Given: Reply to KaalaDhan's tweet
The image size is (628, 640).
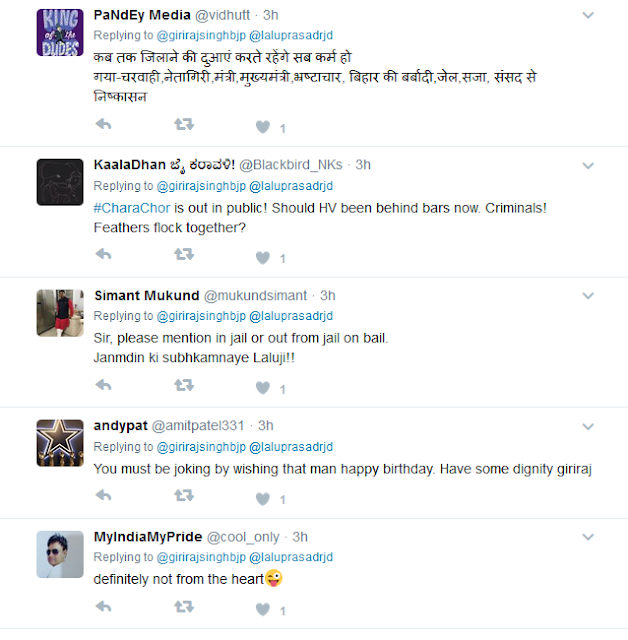Looking at the screenshot, I should 102,256.
